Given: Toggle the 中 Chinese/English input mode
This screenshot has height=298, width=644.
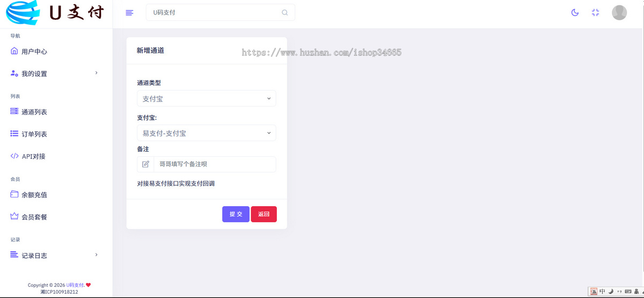Looking at the screenshot, I should tap(603, 292).
